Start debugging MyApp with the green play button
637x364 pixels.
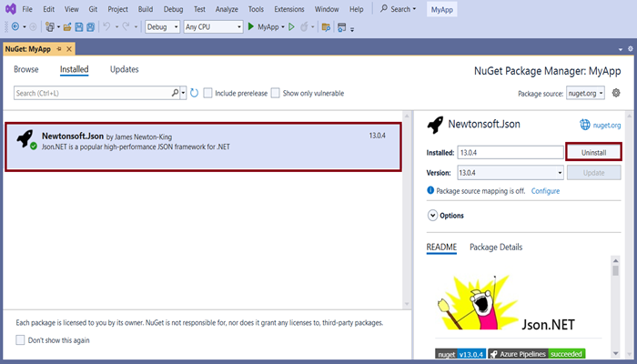[x=250, y=26]
